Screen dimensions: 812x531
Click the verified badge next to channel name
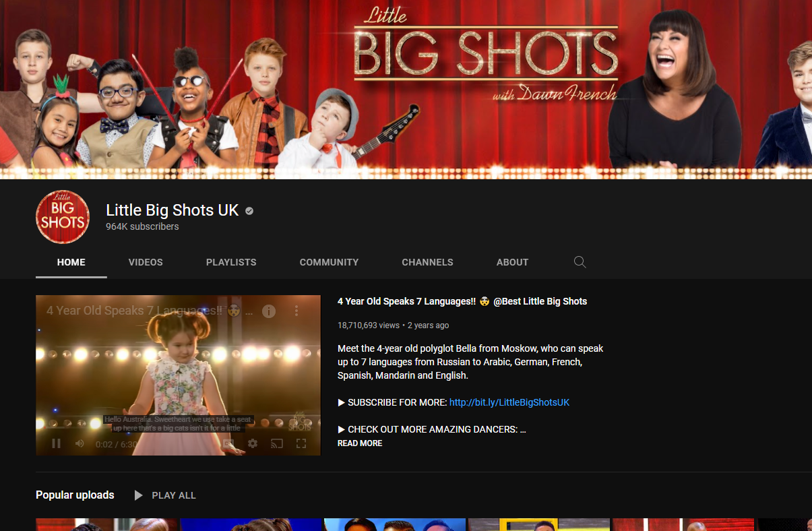coord(248,210)
